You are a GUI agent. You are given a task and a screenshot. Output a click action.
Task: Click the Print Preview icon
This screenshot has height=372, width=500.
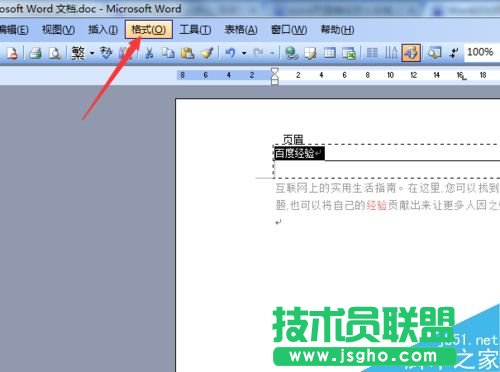click(55, 53)
